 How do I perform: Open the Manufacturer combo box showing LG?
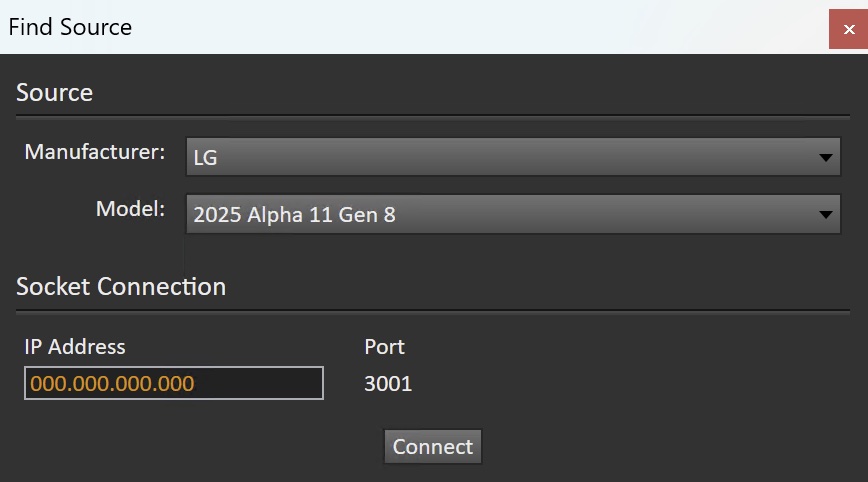click(x=500, y=157)
